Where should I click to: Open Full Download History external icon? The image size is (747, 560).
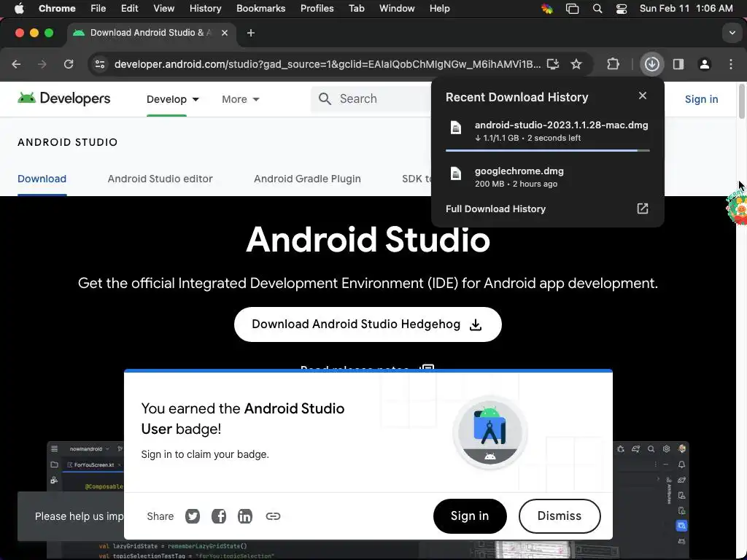[x=643, y=209]
